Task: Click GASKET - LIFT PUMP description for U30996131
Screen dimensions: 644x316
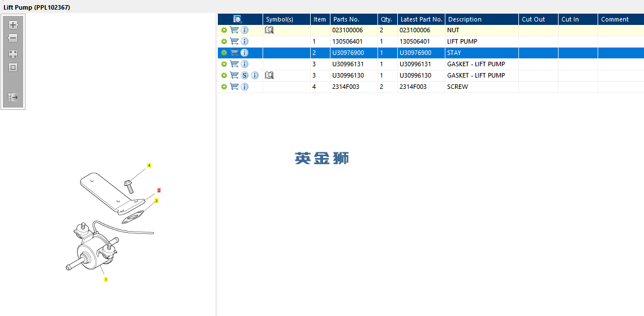Action: (482, 64)
